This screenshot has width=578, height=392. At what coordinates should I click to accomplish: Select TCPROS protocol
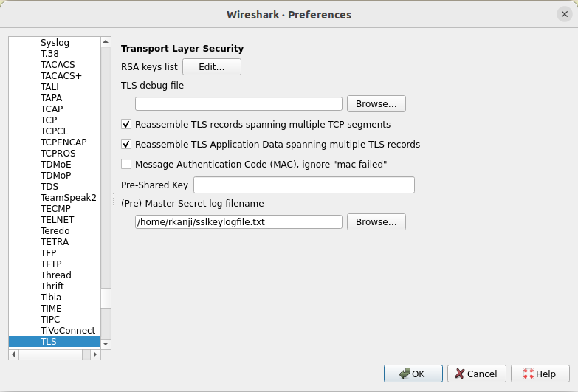click(x=55, y=153)
